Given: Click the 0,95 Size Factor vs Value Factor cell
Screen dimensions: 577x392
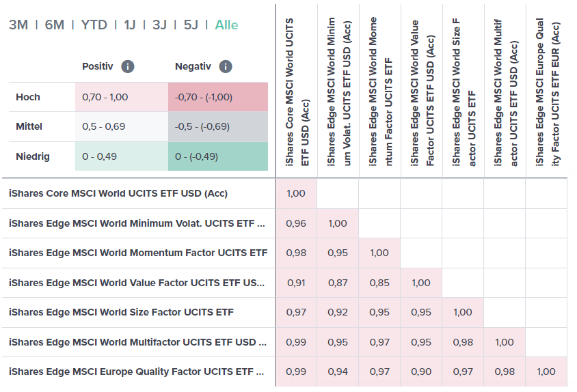Looking at the screenshot, I should pyautogui.click(x=421, y=312).
